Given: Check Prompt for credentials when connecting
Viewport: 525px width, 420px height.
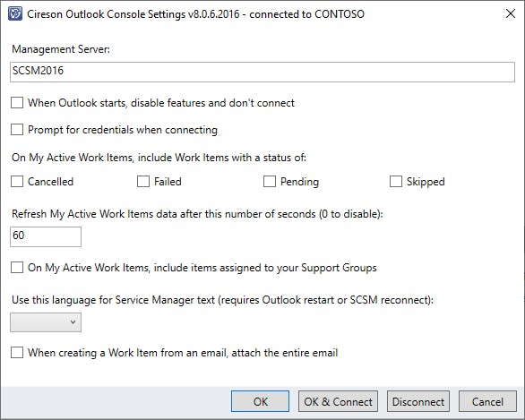Looking at the screenshot, I should click(17, 130).
